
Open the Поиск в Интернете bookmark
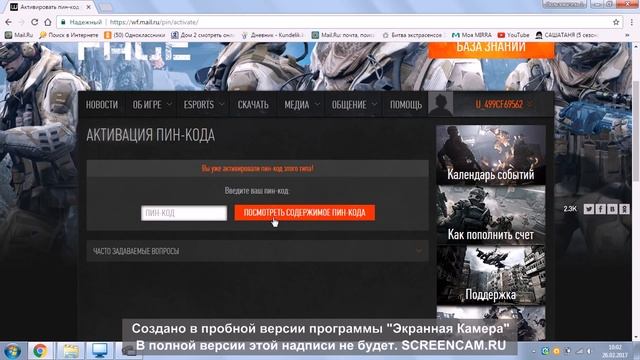coord(69,35)
